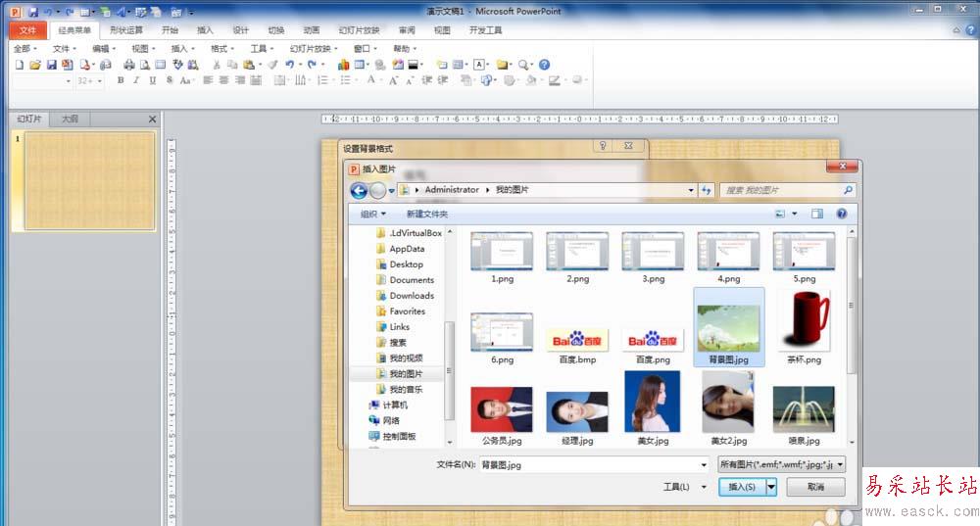Screen dimensions: 980x526
Task: Click the Open folder icon in classic toolbar
Action: point(34,65)
